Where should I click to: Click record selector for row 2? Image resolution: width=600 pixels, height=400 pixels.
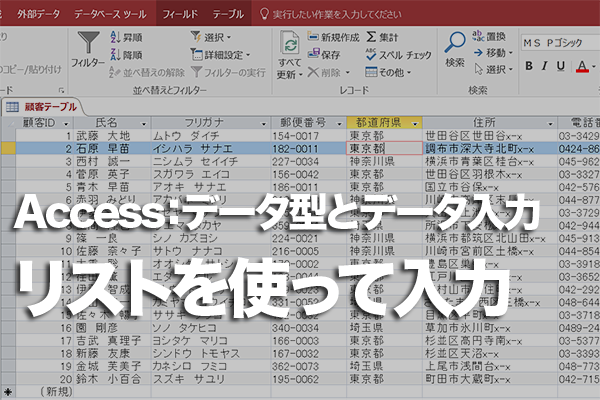coord(8,149)
